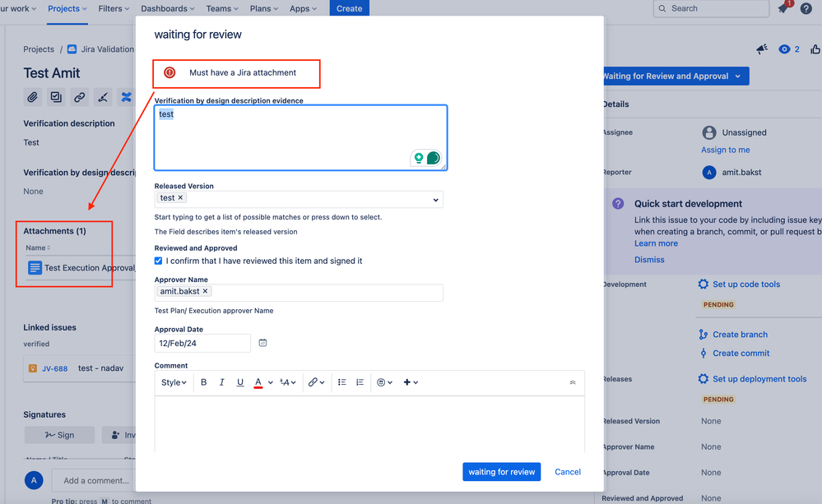Image resolution: width=822 pixels, height=504 pixels.
Task: Sort attachments by Name column
Action: click(x=38, y=247)
